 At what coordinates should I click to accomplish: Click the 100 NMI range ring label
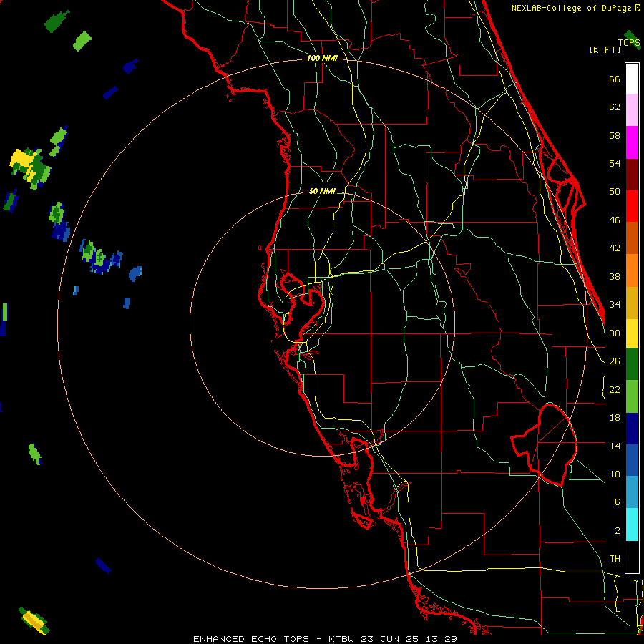[x=322, y=59]
